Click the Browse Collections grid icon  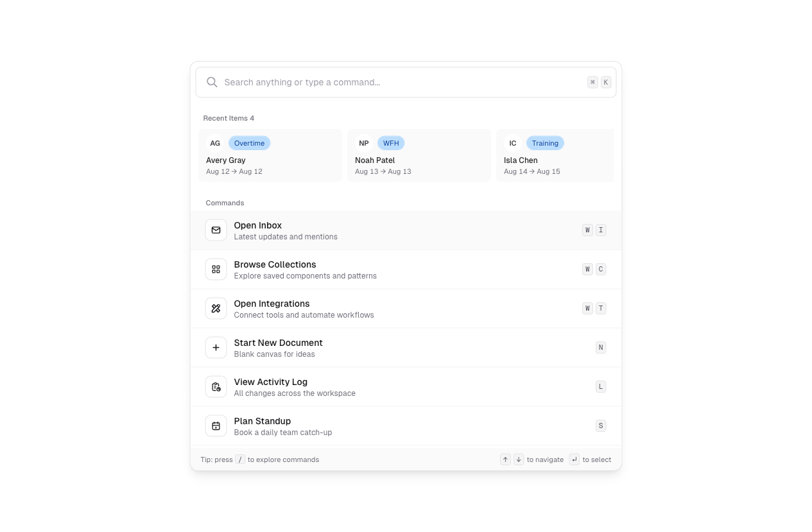click(x=216, y=270)
